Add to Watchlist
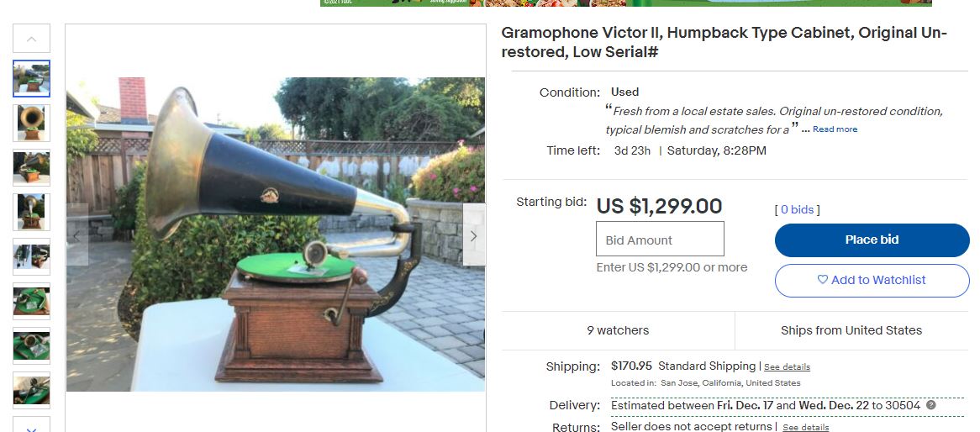 [872, 280]
